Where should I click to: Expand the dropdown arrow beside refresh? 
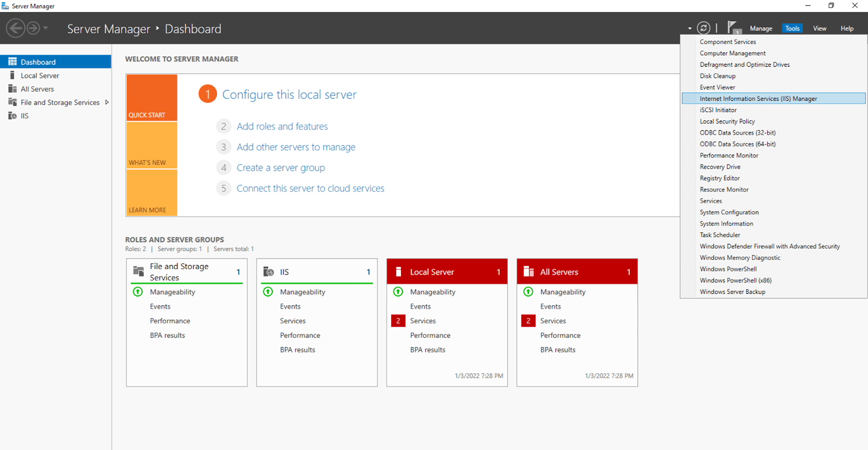690,29
